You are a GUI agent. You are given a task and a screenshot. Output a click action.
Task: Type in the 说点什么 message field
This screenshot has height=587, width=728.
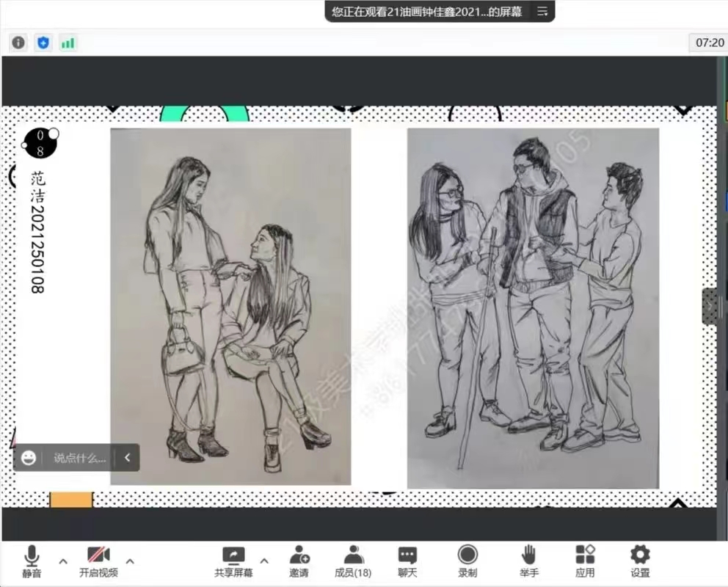[79, 458]
